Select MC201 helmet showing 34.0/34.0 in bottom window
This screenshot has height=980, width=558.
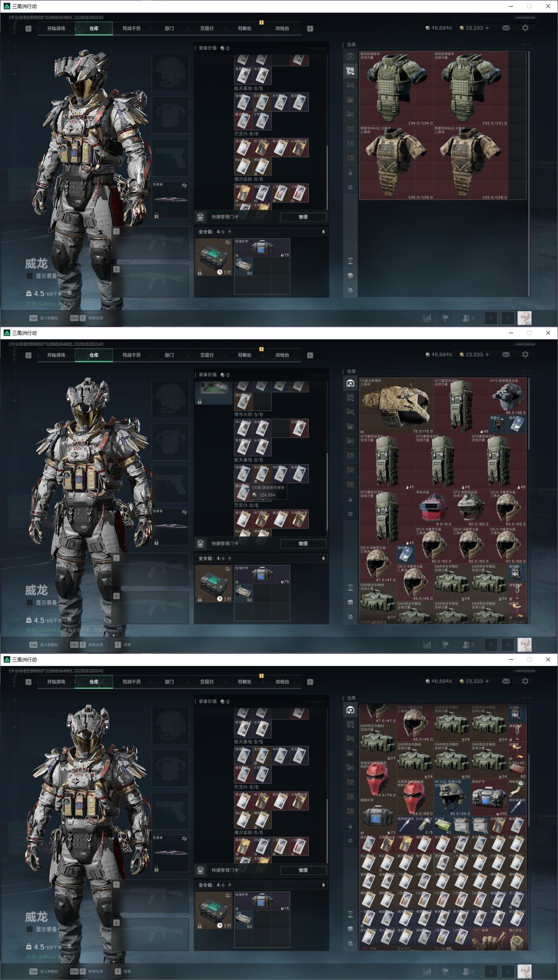point(452,798)
